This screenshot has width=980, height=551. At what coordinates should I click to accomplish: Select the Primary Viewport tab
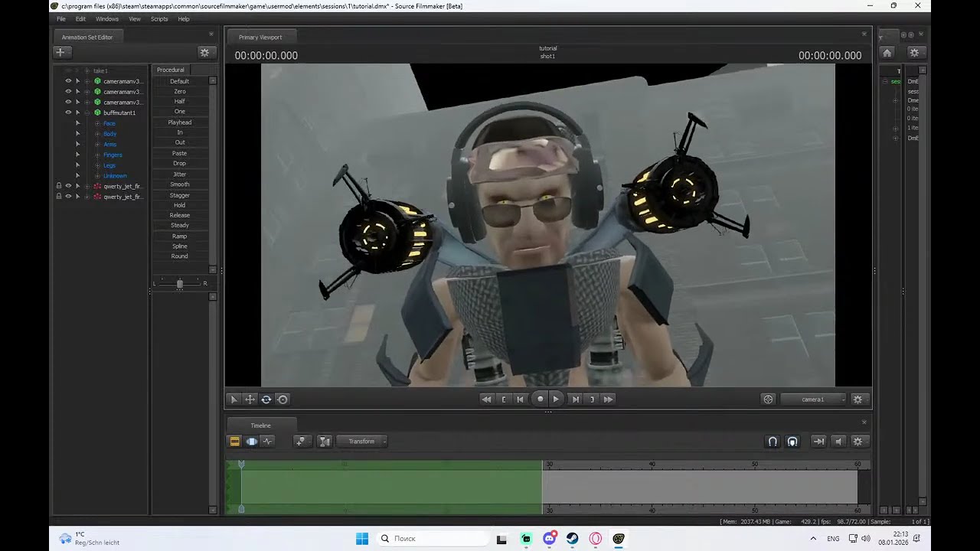tap(260, 37)
